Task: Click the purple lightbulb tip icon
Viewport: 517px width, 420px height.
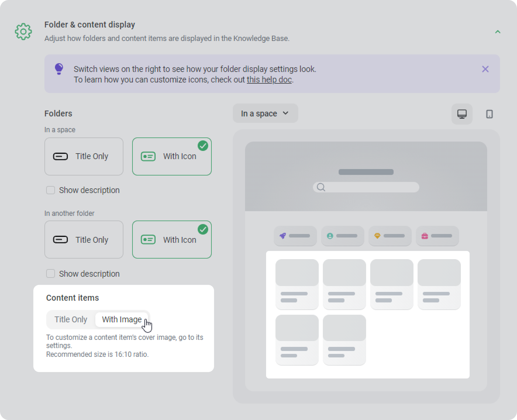Action: (x=59, y=69)
